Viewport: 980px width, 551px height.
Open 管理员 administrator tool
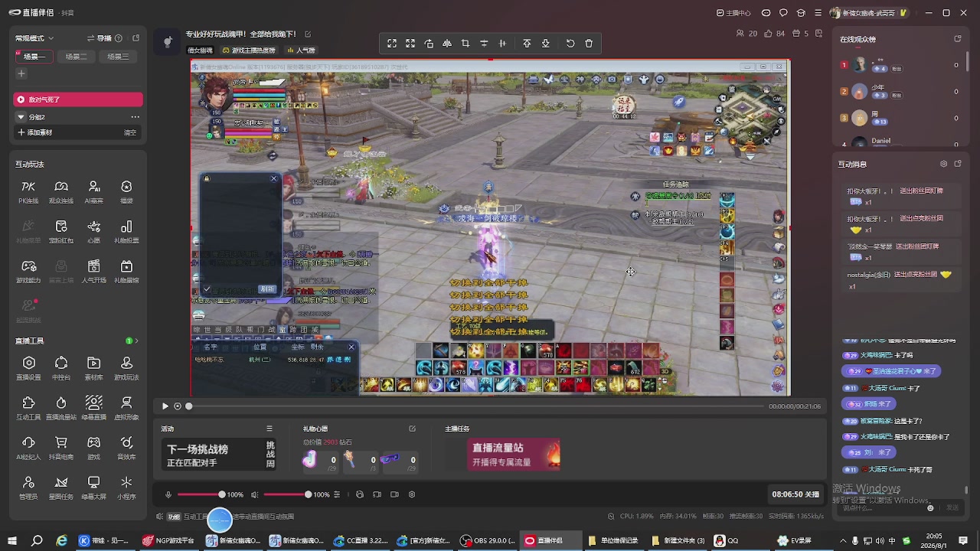[28, 487]
